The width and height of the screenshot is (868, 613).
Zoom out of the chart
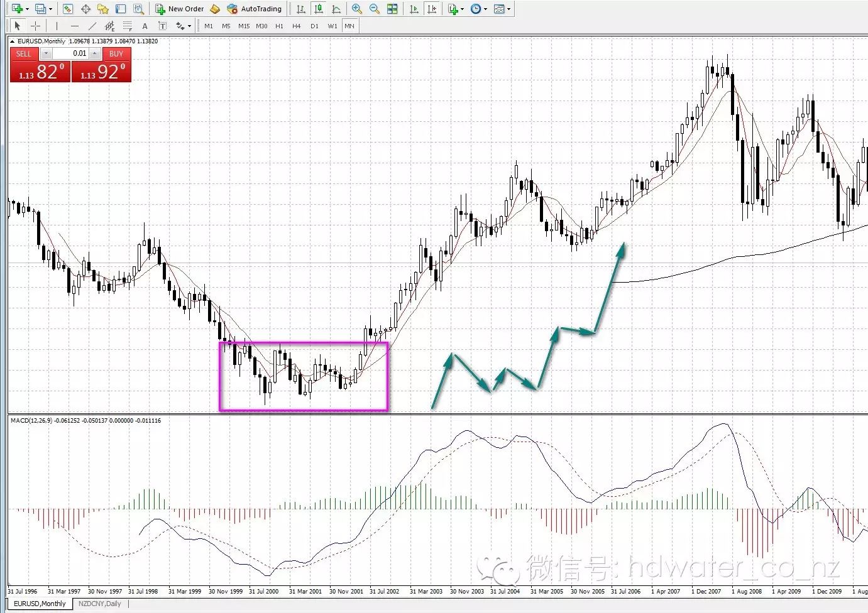coord(375,9)
